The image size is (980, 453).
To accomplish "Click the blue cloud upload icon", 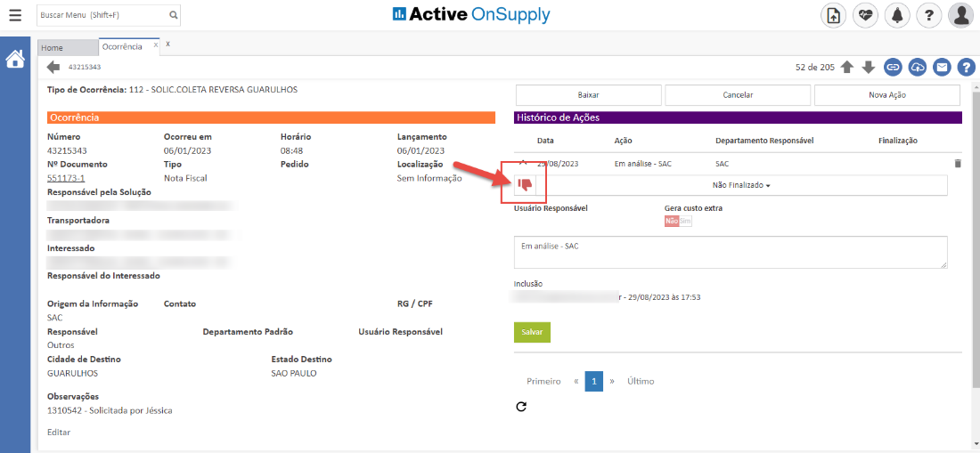I will point(918,68).
